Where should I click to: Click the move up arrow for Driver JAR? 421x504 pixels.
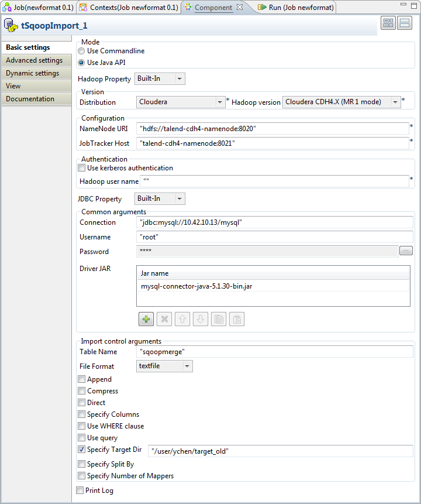click(x=182, y=319)
